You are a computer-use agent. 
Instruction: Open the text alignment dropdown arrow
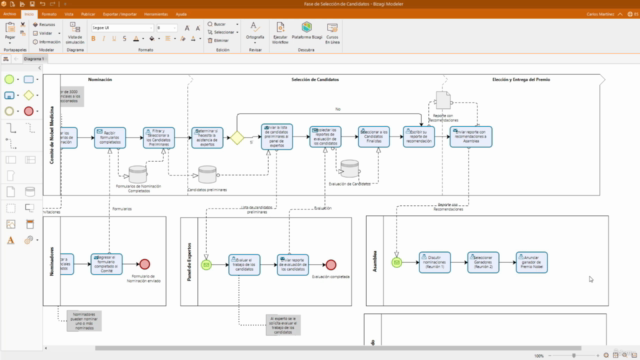click(x=175, y=39)
